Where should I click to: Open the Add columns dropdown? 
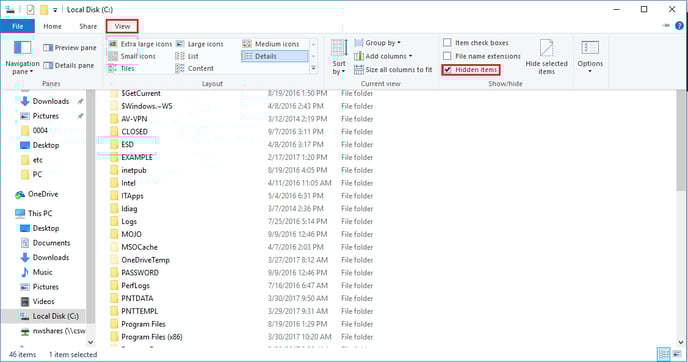coord(383,56)
